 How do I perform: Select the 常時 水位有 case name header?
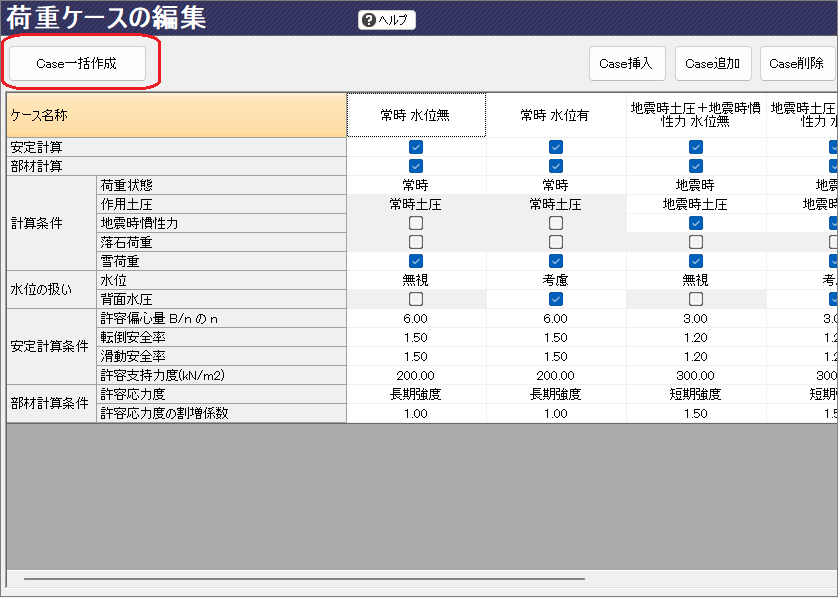(x=556, y=115)
